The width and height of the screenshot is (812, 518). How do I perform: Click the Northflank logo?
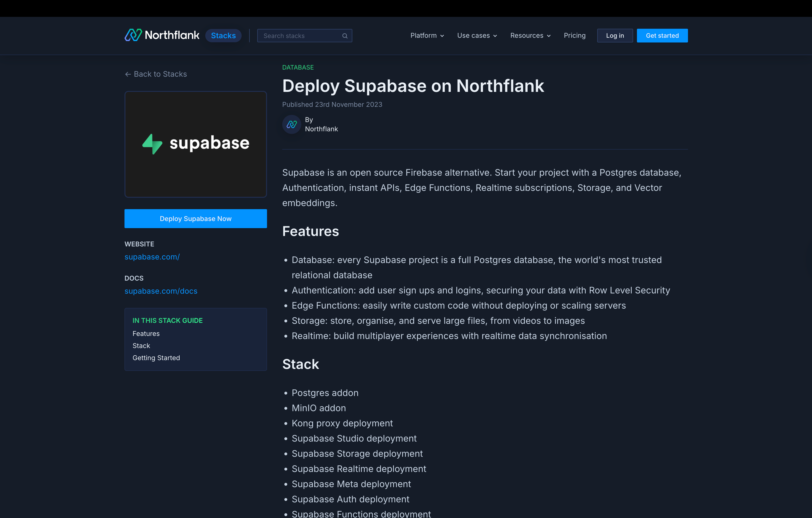point(162,35)
